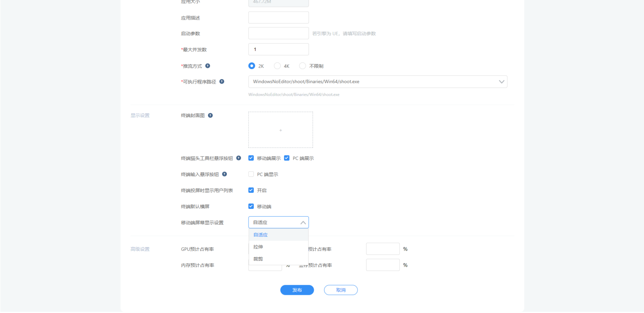Open help icon next to 可执行程序路径
The height and width of the screenshot is (313, 644).
point(222,82)
